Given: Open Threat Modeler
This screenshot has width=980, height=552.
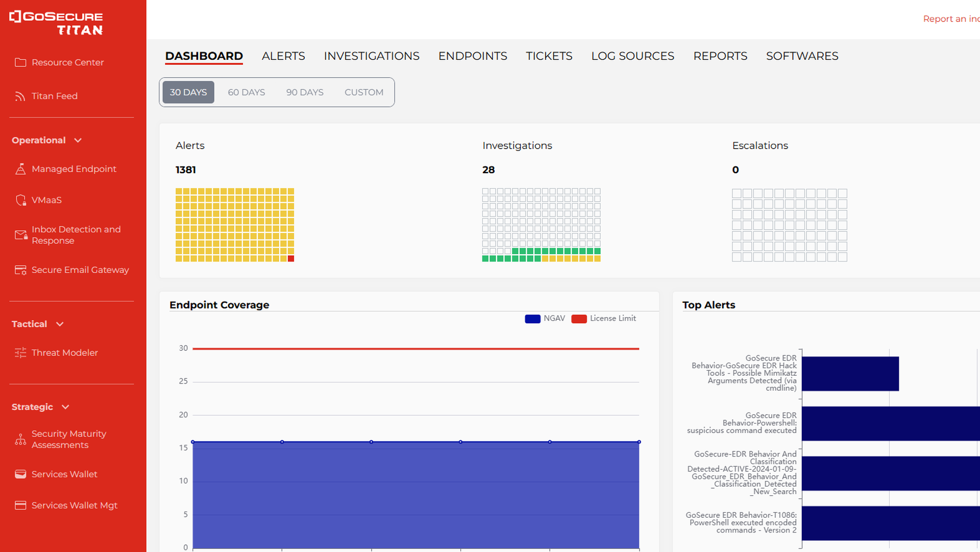Looking at the screenshot, I should click(x=65, y=353).
